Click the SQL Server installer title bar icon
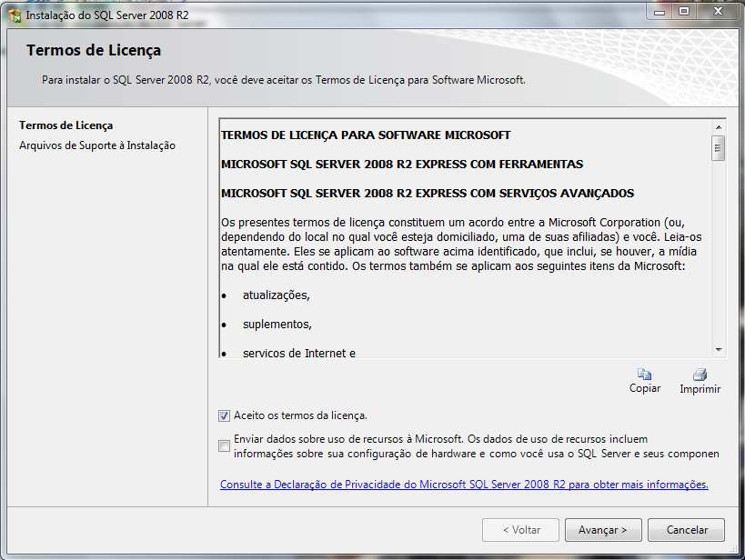 [15, 15]
